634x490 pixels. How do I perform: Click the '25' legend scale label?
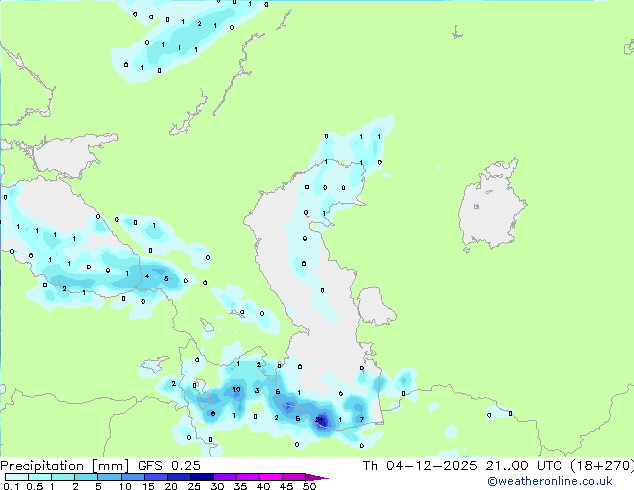[x=194, y=486]
